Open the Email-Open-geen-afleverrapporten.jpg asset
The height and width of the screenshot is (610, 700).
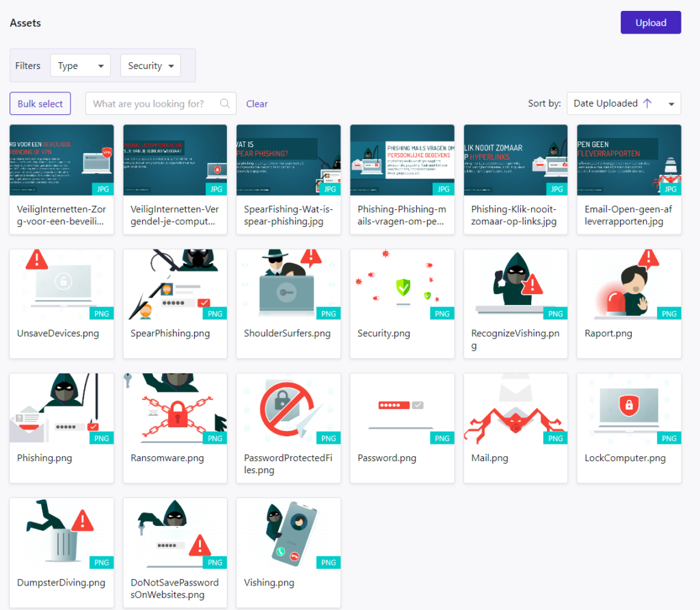(629, 160)
